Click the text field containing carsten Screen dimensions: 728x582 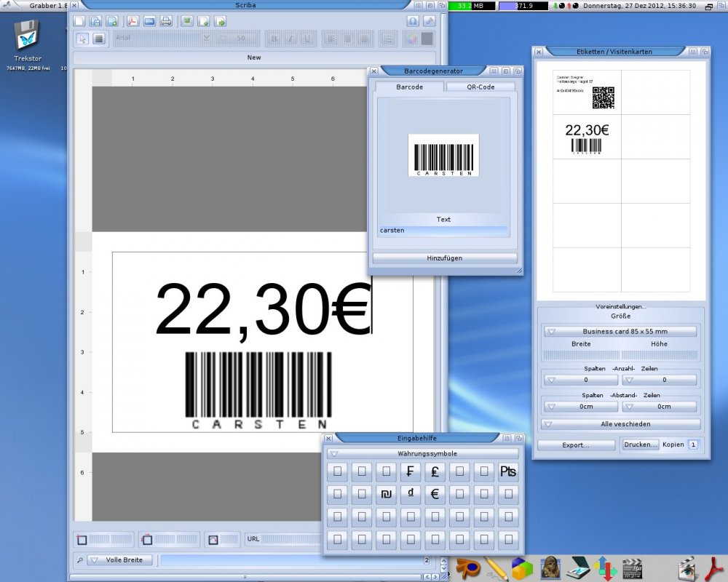[x=443, y=231]
